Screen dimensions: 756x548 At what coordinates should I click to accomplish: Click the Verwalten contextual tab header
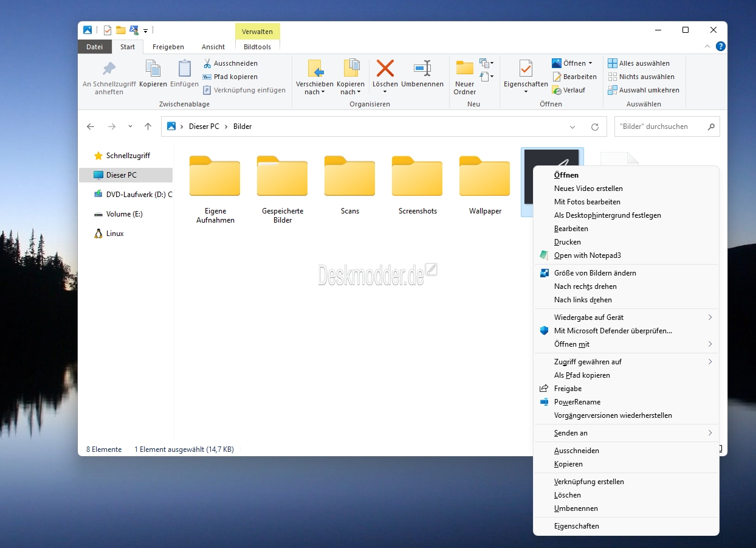pos(257,32)
